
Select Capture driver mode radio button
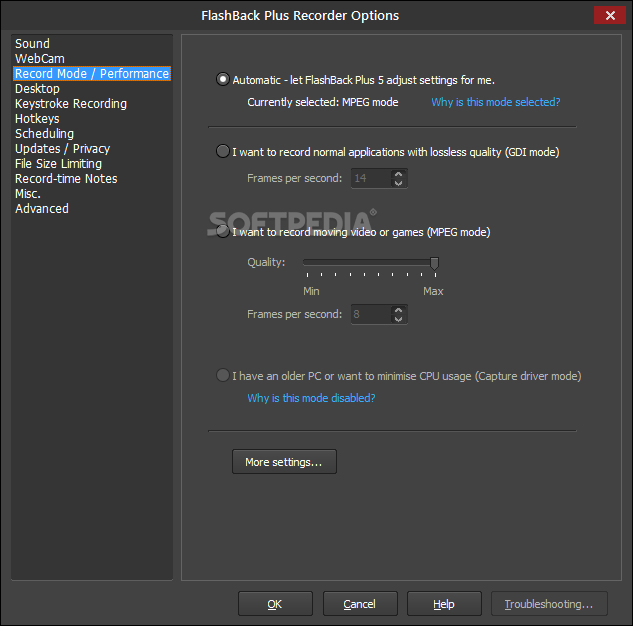pyautogui.click(x=222, y=375)
